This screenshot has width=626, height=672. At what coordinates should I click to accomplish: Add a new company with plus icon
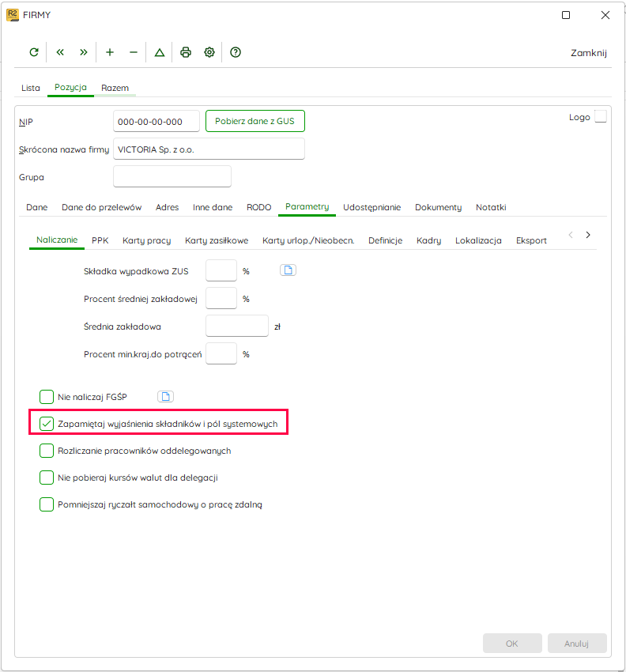click(x=110, y=52)
